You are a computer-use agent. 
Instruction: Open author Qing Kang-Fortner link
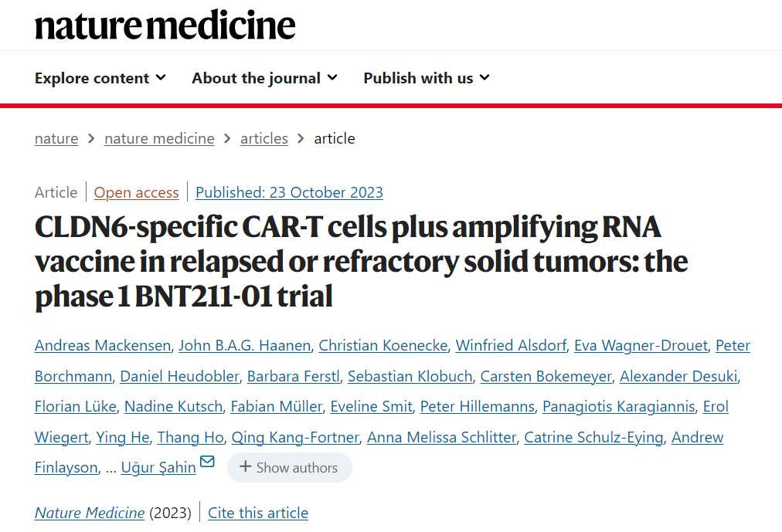pyautogui.click(x=295, y=437)
